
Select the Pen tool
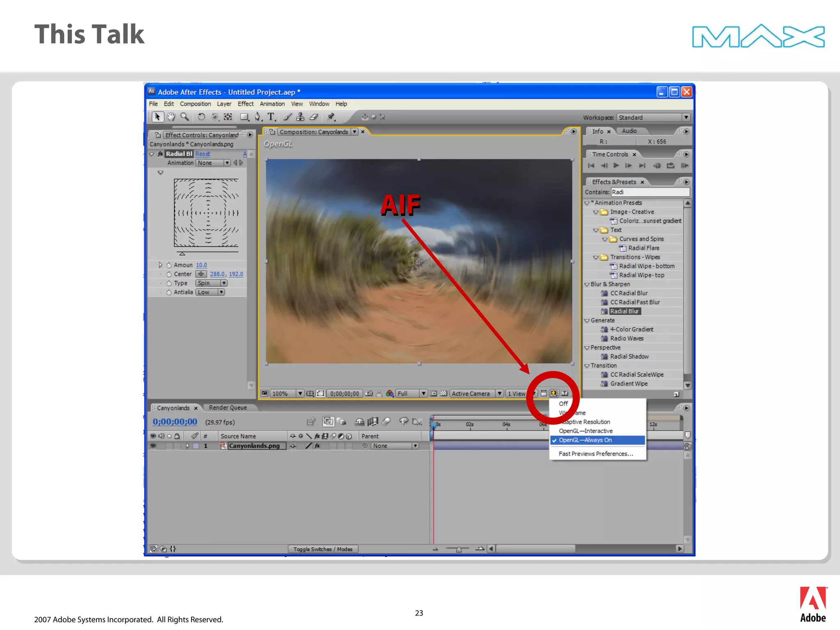[258, 117]
